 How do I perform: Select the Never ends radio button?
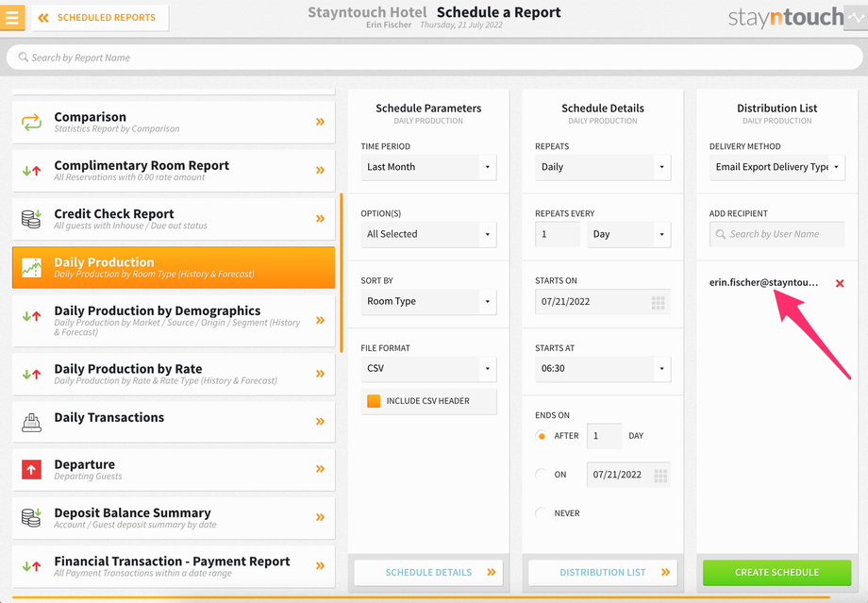coord(542,513)
